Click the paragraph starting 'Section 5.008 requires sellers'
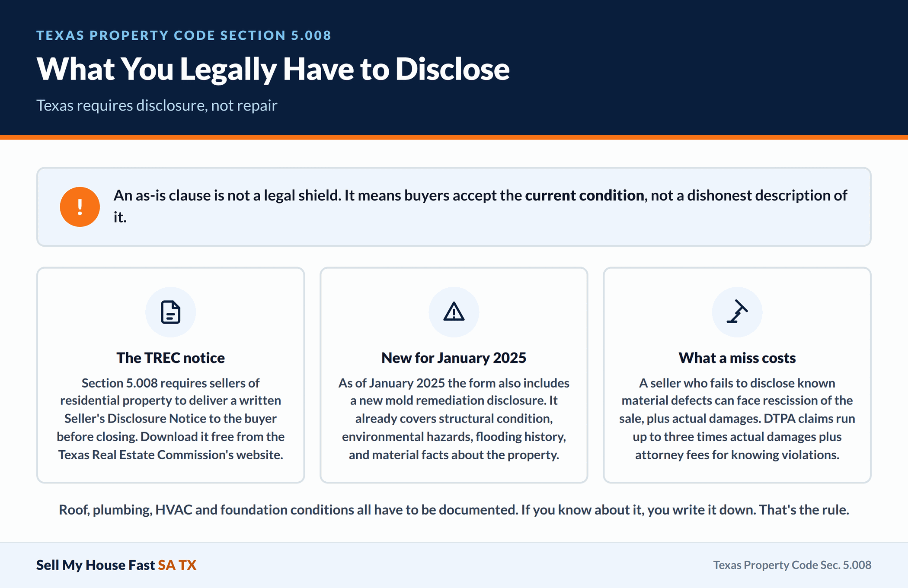908x588 pixels. pyautogui.click(x=170, y=419)
